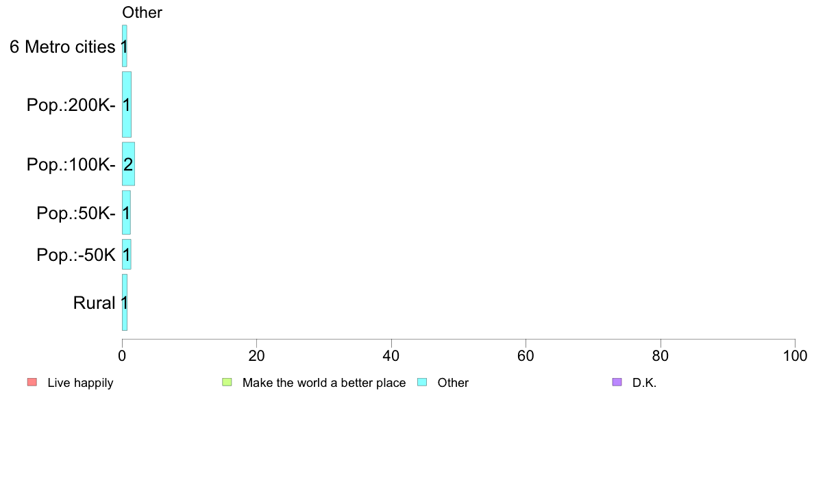This screenshot has width=814, height=504.
Task: Click Make the world a better place label
Action: click(324, 383)
